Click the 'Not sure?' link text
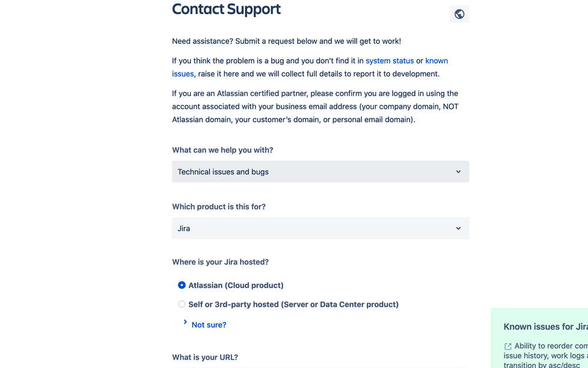Image resolution: width=588 pixels, height=368 pixels. pos(209,325)
